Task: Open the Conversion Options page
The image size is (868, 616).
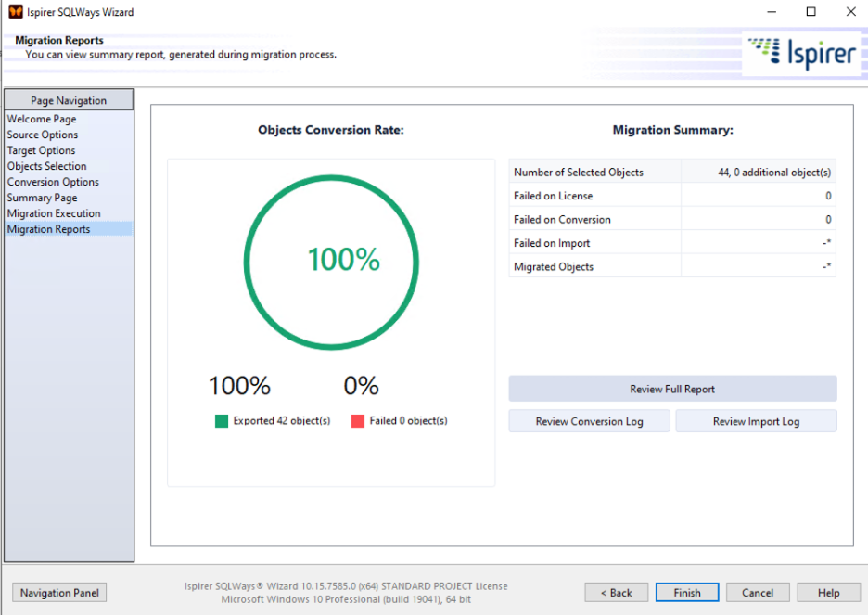Action: click(x=54, y=182)
